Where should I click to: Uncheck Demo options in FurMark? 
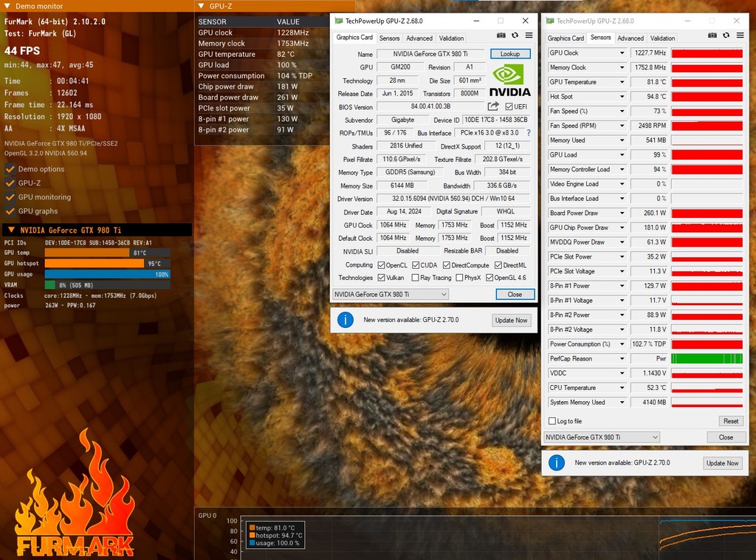(x=10, y=169)
